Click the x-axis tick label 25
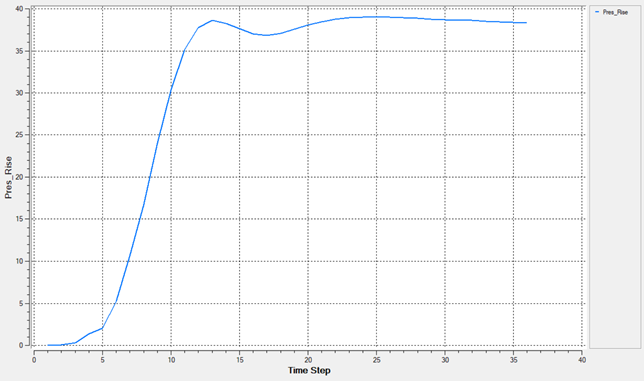644x381 pixels. point(377,360)
